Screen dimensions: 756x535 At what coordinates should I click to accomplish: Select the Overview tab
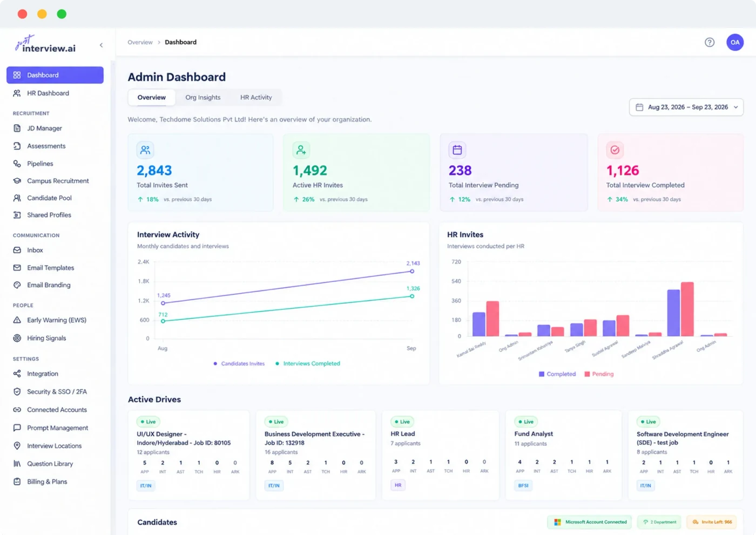152,98
